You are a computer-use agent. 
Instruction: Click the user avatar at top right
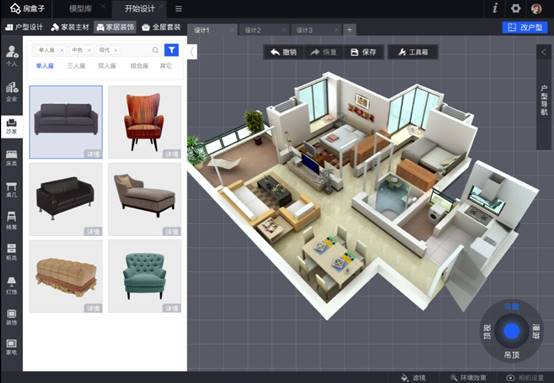tap(536, 8)
